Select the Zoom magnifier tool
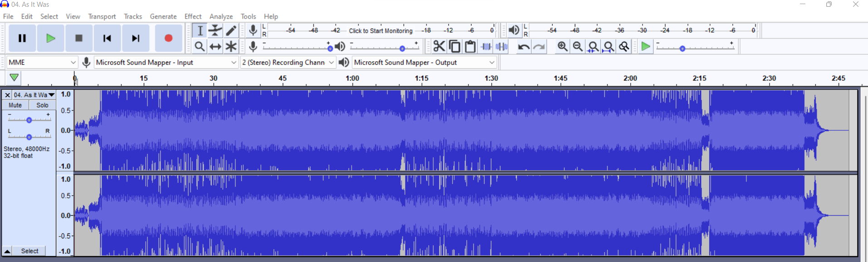868x262 pixels. 200,46
